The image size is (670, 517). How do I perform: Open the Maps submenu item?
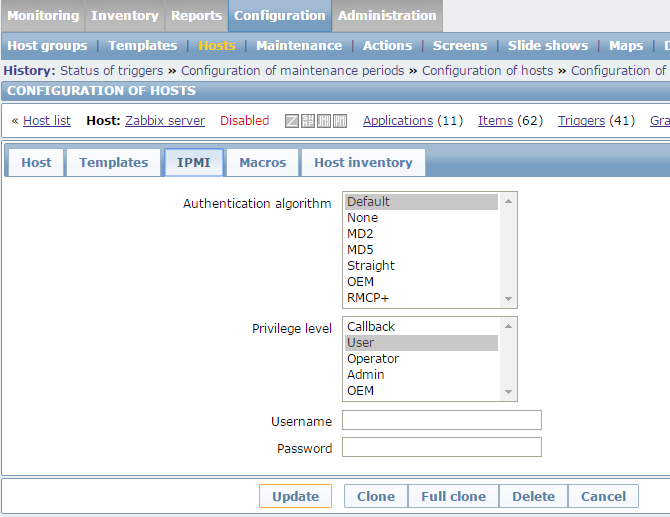pos(626,45)
